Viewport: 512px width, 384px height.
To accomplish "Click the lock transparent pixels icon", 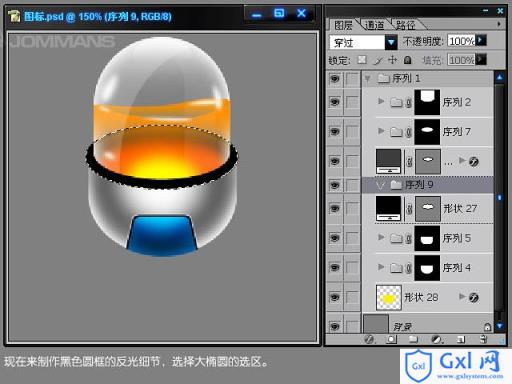I will point(362,60).
